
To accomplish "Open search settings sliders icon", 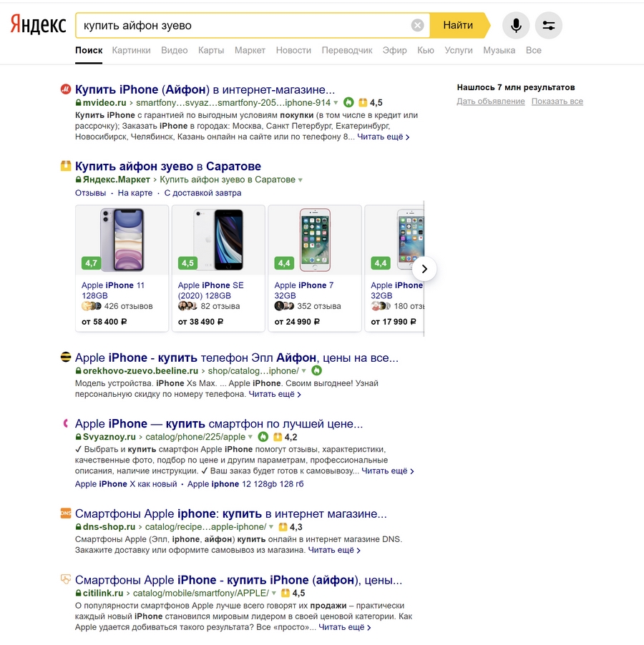I will pos(549,25).
